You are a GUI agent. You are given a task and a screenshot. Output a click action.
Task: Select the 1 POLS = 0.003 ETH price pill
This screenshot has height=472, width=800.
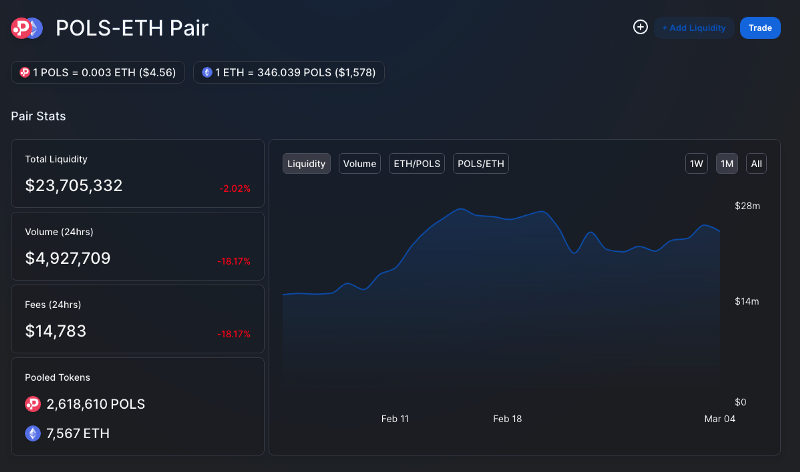[x=98, y=72]
